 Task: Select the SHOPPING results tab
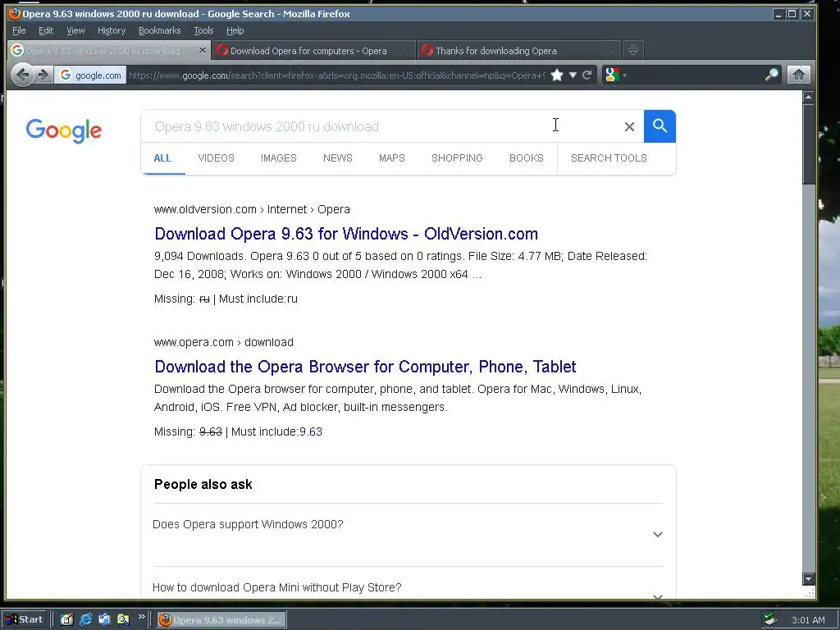click(457, 158)
